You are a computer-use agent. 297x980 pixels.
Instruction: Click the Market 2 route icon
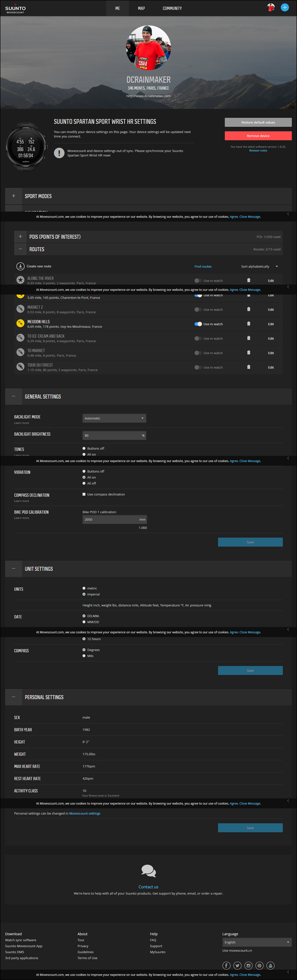click(x=20, y=309)
